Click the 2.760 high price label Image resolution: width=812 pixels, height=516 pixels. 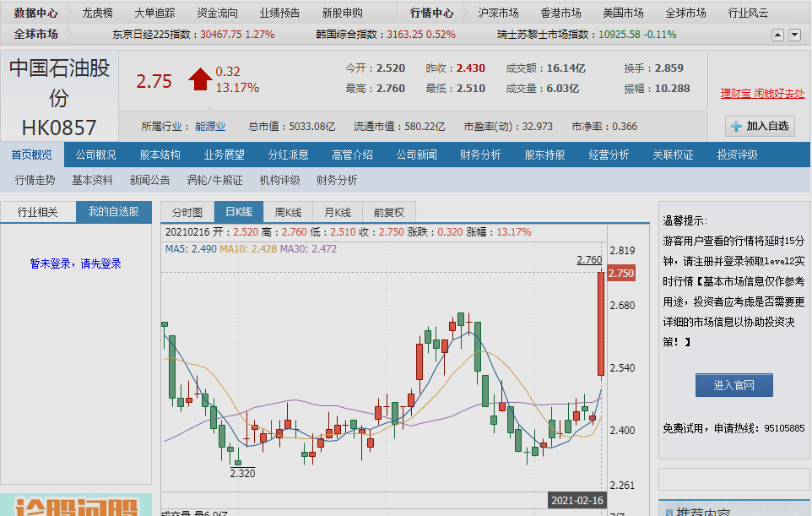coord(589,259)
